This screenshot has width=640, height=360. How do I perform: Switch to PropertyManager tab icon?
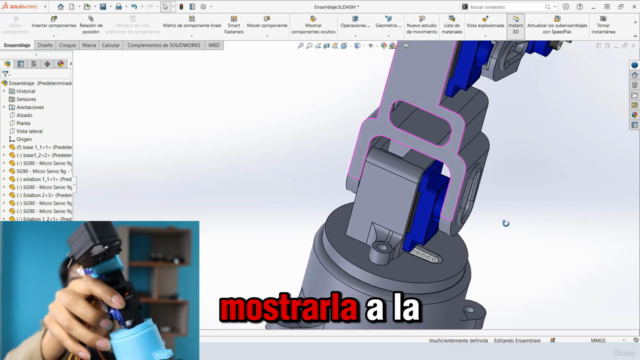20,64
